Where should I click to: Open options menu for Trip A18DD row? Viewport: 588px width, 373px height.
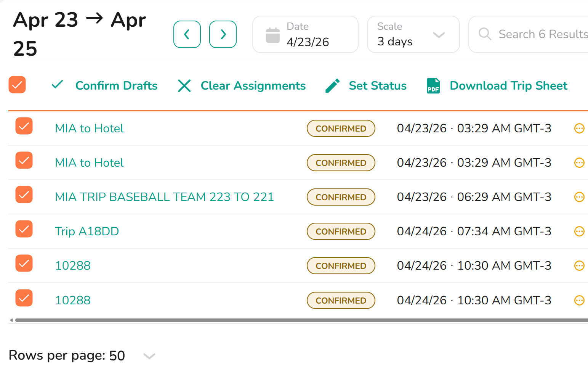tap(579, 231)
